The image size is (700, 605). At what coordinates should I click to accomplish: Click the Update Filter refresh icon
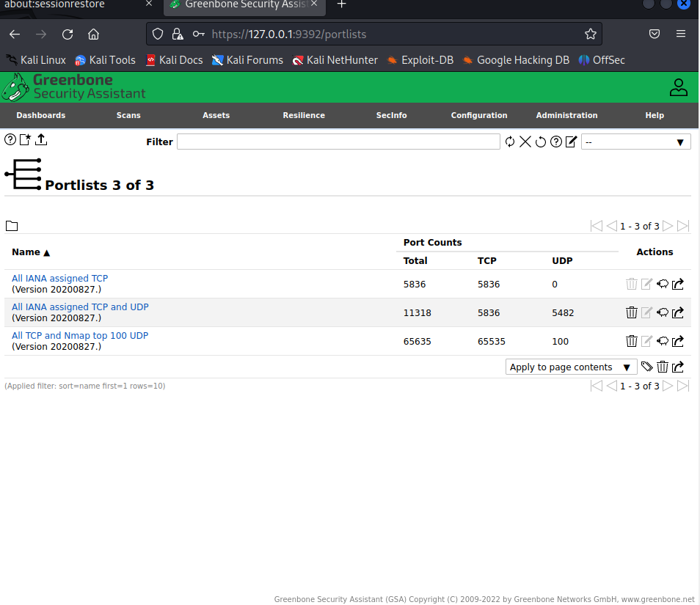pos(510,142)
